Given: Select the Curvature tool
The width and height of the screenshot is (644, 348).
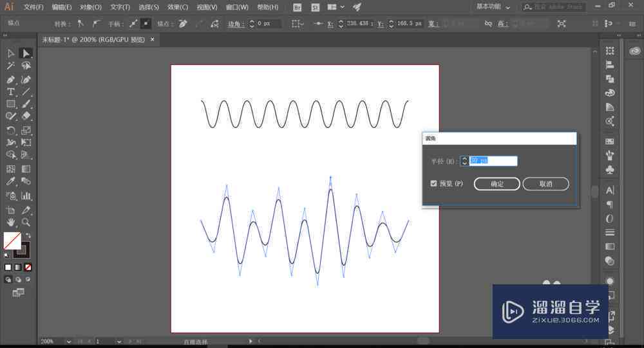Looking at the screenshot, I should 26,80.
